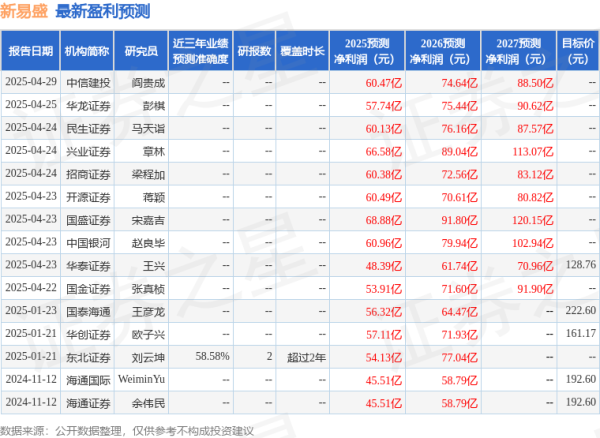Screen dimensions: 600x438
Task: Click researcher name 梁程加
Action: pos(148,174)
